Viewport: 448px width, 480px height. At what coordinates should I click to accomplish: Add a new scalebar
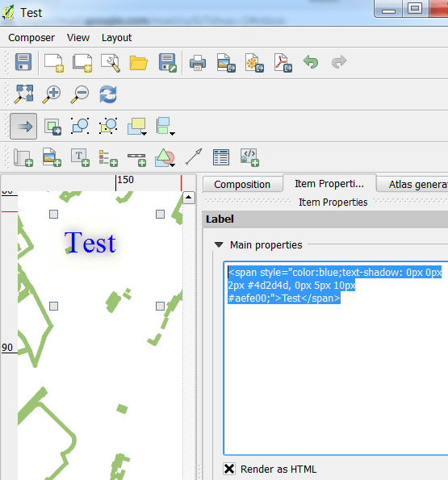136,160
